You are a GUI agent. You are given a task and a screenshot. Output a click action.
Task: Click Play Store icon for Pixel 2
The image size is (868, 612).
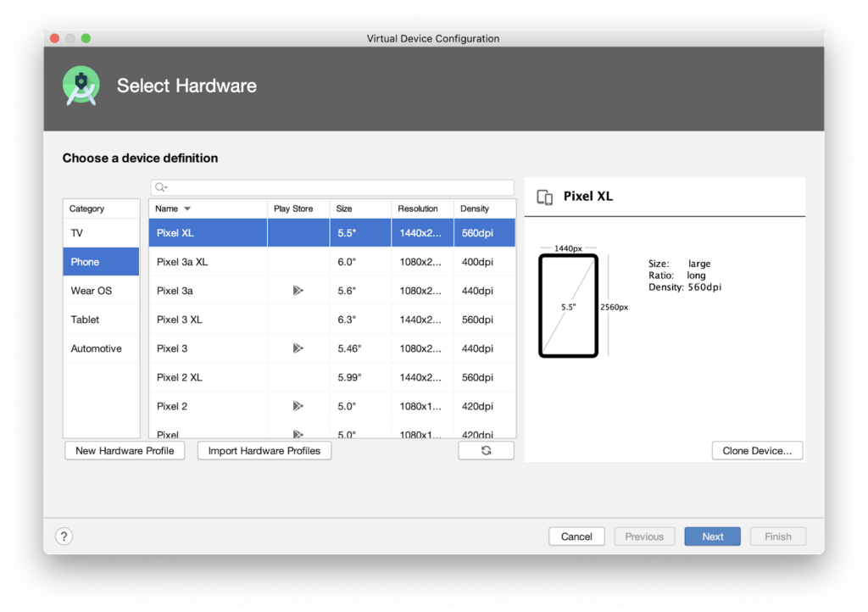pos(298,406)
